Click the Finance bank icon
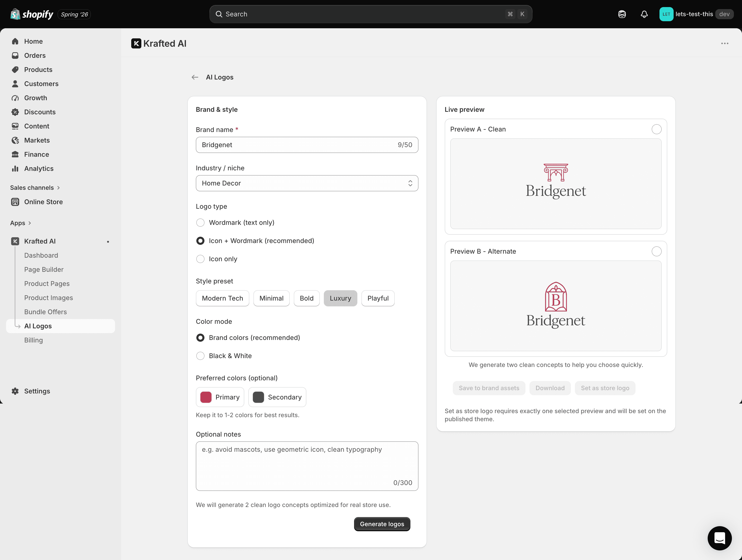 point(15,154)
